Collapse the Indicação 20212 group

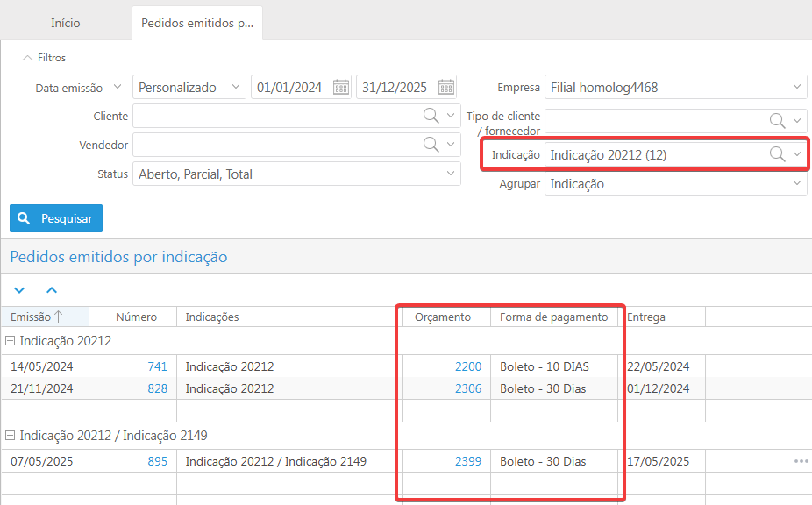[11, 341]
